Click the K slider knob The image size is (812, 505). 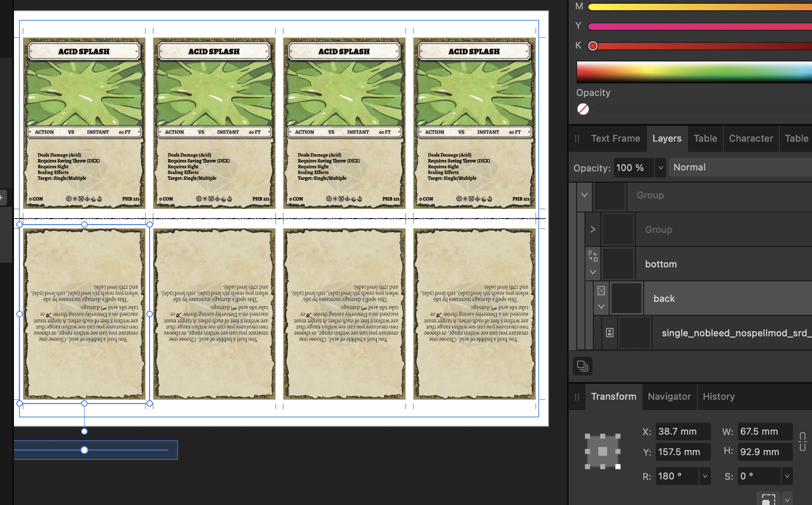(593, 46)
